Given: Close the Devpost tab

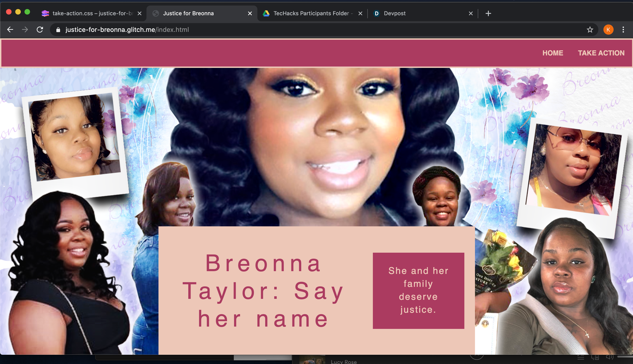Looking at the screenshot, I should 471,13.
